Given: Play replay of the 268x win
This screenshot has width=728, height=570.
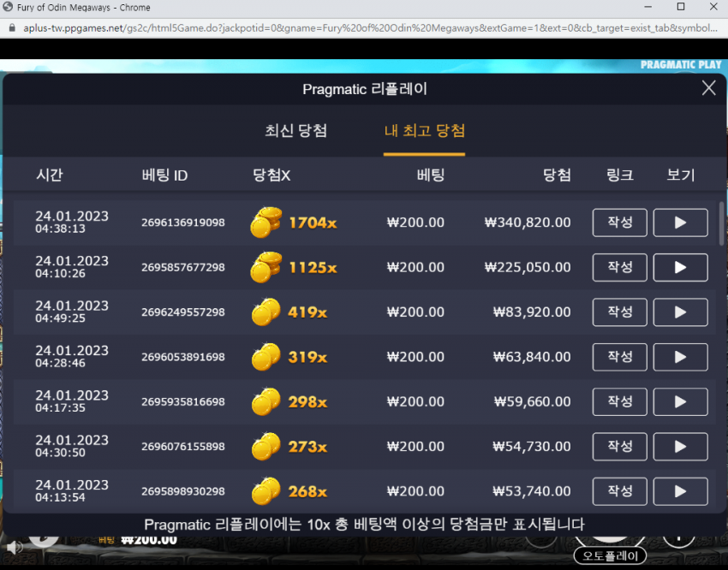Looking at the screenshot, I should [680, 491].
